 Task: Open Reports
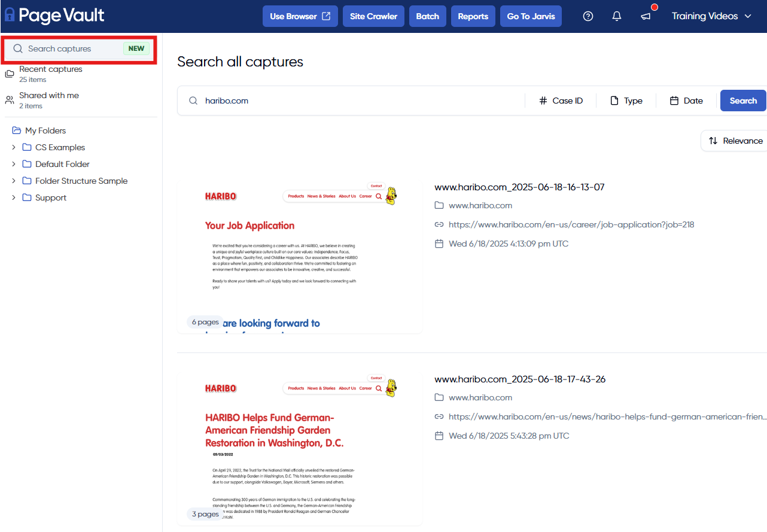tap(473, 16)
